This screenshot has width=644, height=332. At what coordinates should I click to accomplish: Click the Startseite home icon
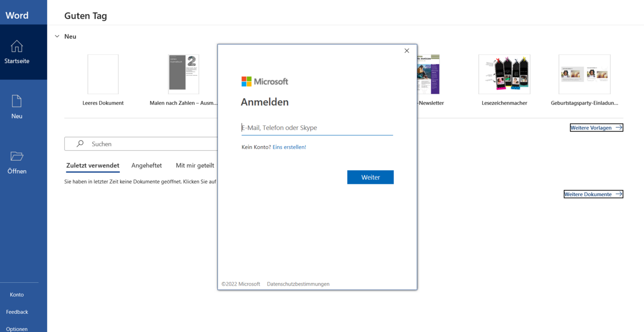coord(17,46)
